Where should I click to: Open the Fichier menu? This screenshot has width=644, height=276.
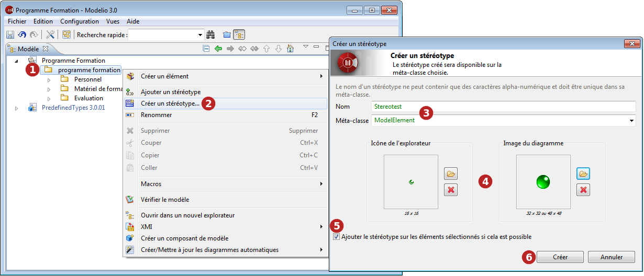17,21
